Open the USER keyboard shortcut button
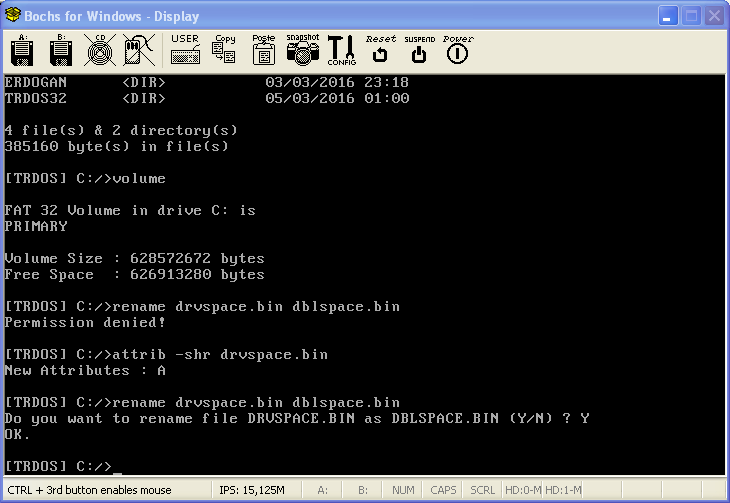The image size is (730, 503). (x=185, y=49)
